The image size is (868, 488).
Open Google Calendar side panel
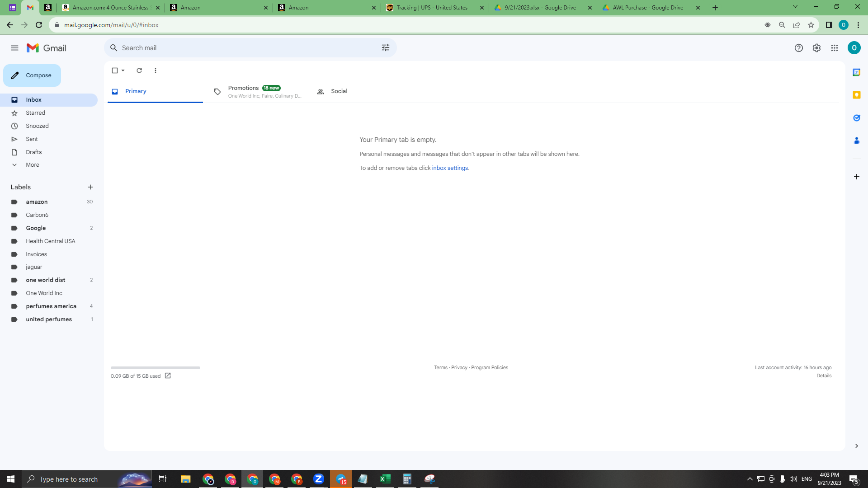click(856, 72)
